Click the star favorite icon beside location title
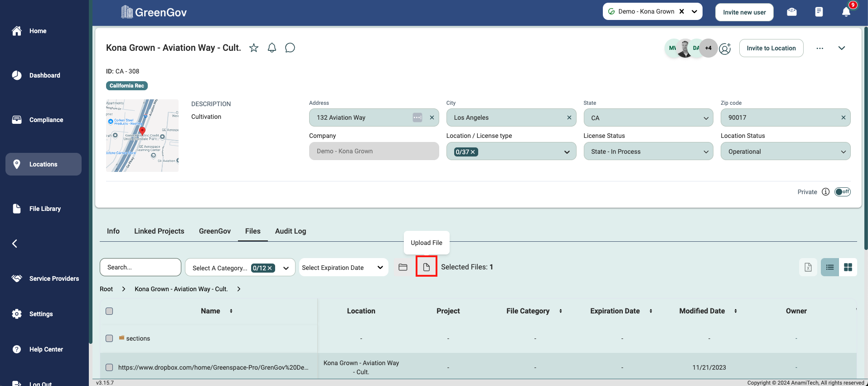The height and width of the screenshot is (386, 868). tap(254, 48)
